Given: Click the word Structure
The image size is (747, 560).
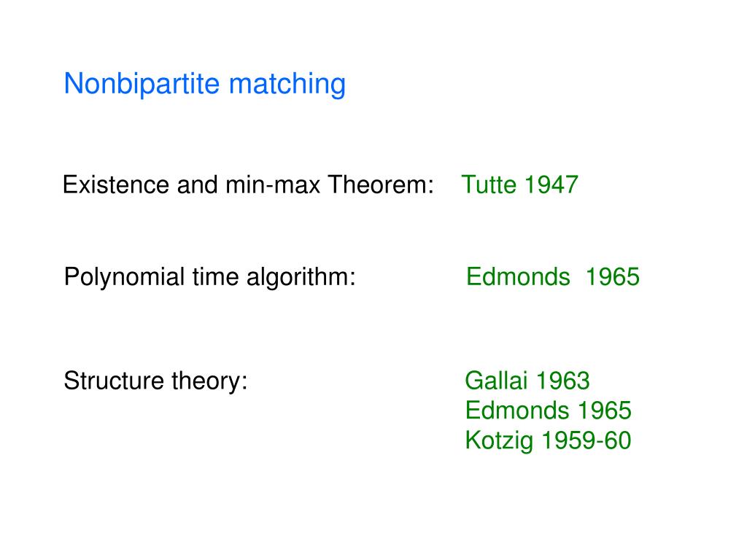Looking at the screenshot, I should pos(113,381).
